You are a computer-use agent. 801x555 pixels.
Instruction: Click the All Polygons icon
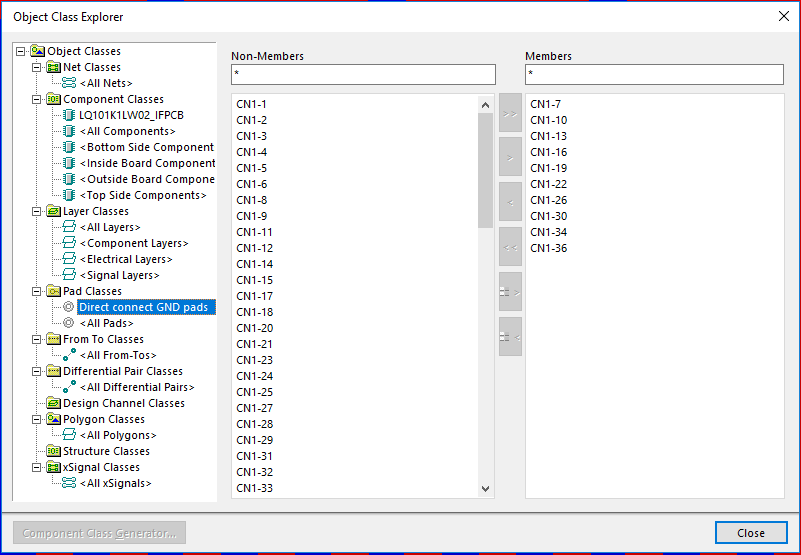point(69,435)
